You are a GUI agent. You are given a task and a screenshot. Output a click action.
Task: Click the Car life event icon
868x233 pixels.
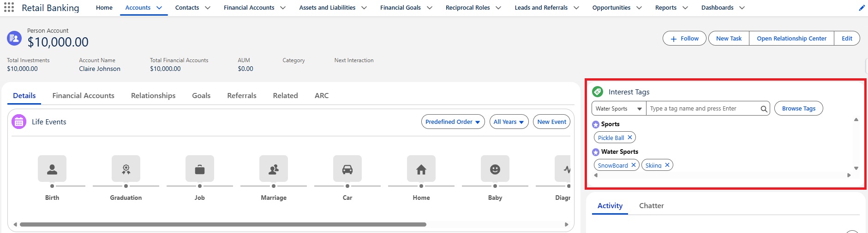click(x=347, y=169)
